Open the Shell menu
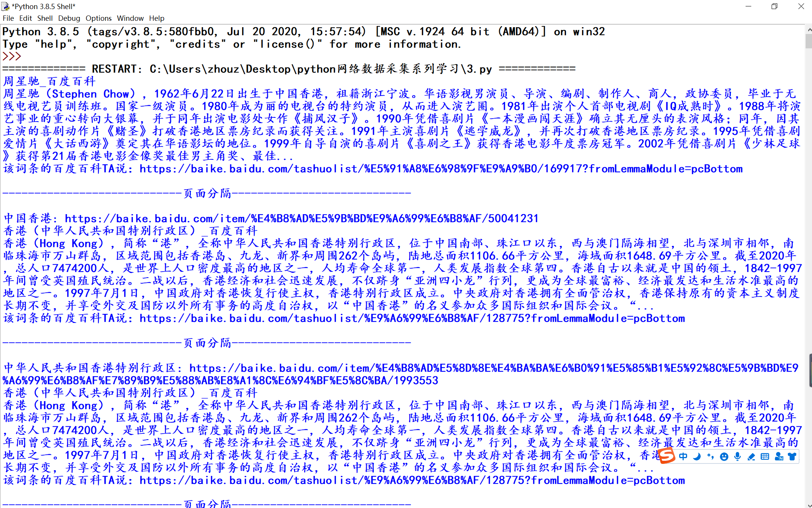This screenshot has width=812, height=508. 45,18
